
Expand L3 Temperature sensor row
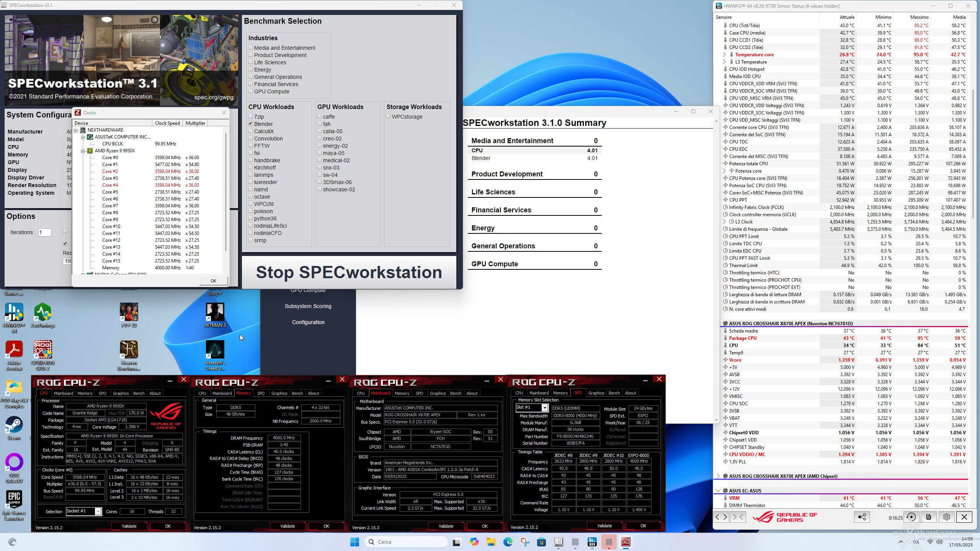pos(724,62)
